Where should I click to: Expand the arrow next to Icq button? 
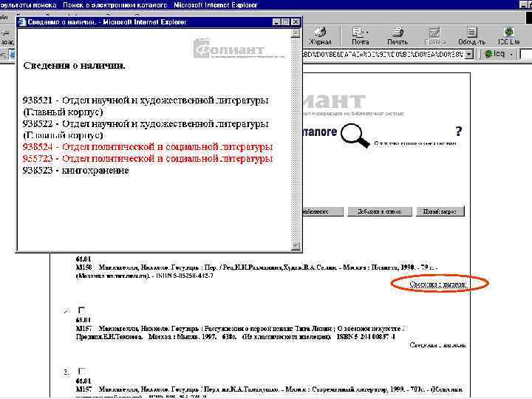(x=511, y=54)
